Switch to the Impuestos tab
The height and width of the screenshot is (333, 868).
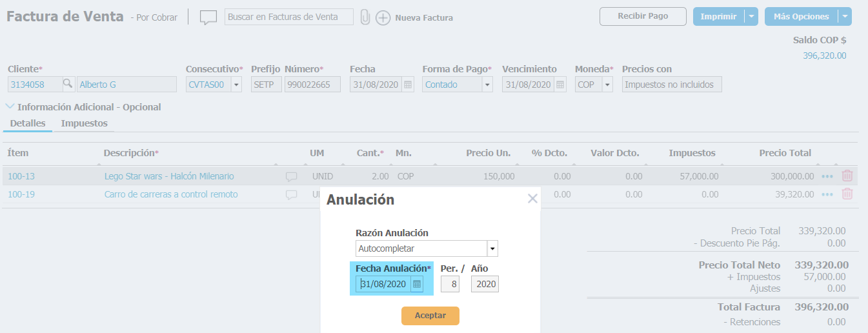point(84,123)
